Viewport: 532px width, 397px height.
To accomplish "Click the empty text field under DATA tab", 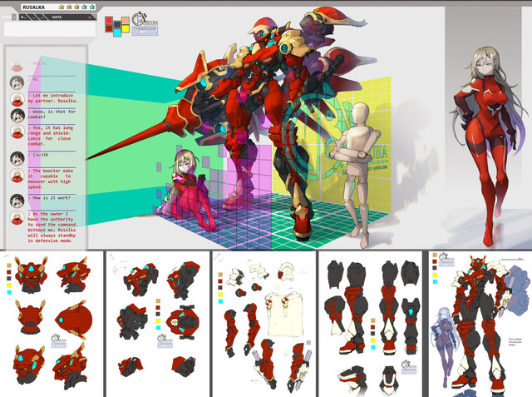I will 50,29.
